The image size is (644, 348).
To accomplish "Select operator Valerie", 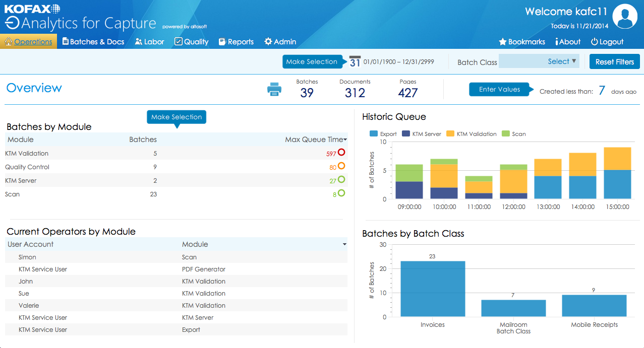I will point(29,305).
